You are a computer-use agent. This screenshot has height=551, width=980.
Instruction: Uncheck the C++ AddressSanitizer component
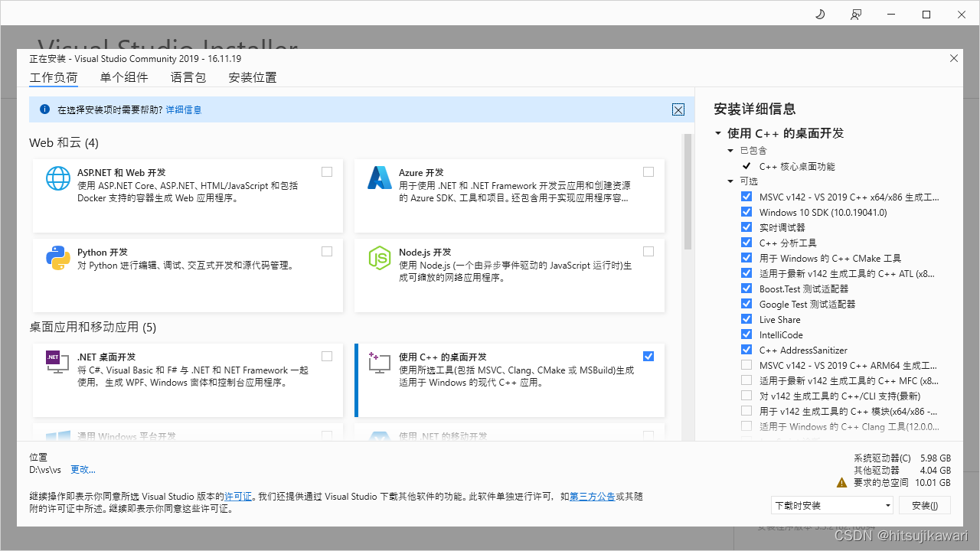(746, 350)
